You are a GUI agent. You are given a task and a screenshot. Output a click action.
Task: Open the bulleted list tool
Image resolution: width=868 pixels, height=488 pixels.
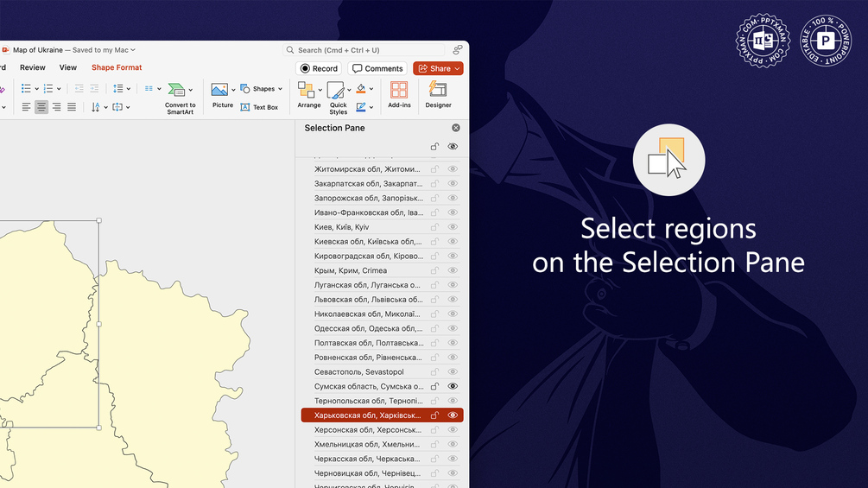point(26,88)
